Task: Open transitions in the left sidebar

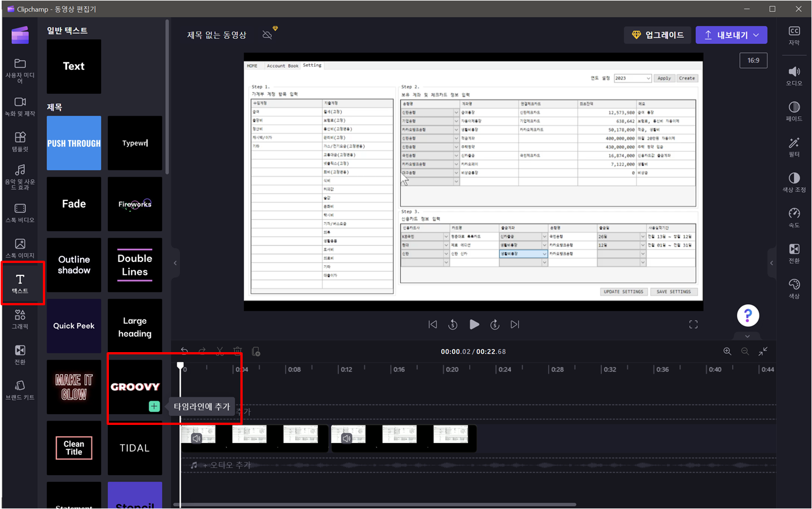Action: pyautogui.click(x=20, y=354)
